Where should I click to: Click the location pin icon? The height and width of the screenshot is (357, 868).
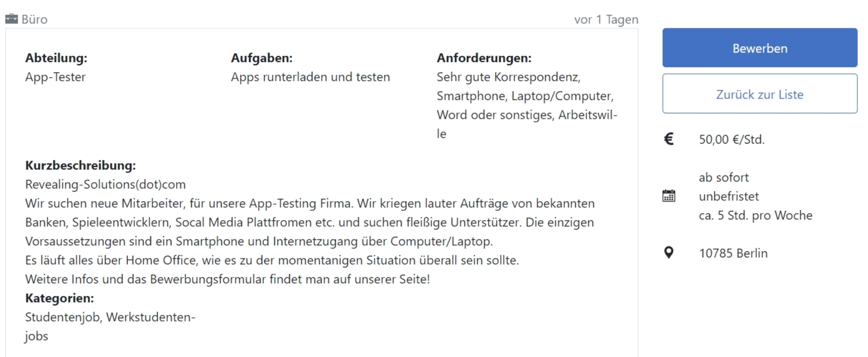point(668,252)
